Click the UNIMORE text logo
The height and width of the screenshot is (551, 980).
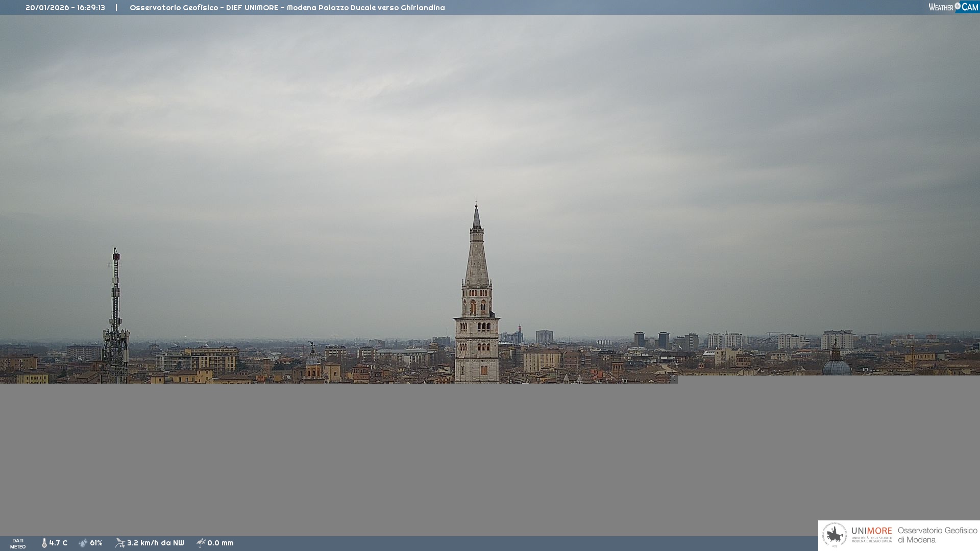[871, 531]
